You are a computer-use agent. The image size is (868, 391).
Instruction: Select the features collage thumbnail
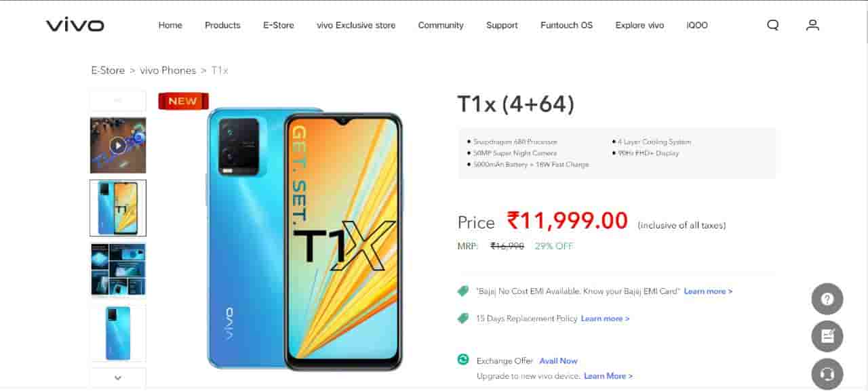click(x=118, y=270)
